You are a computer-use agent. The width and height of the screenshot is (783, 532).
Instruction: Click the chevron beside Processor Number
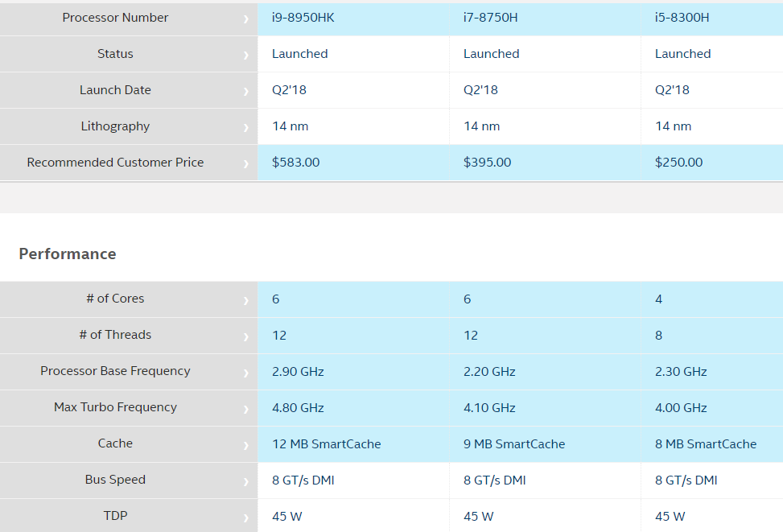(x=246, y=19)
